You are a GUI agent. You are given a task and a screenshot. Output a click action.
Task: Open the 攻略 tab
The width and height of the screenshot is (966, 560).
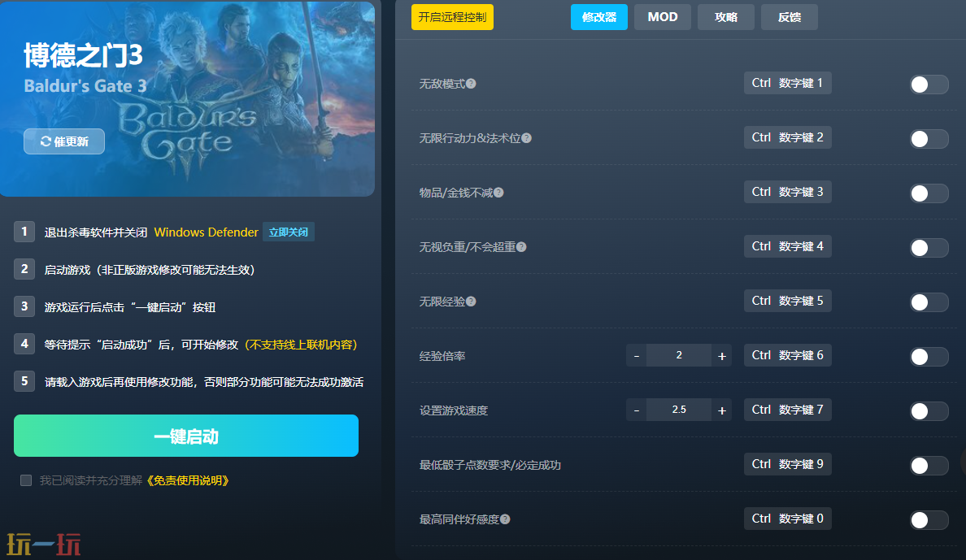pos(726,17)
